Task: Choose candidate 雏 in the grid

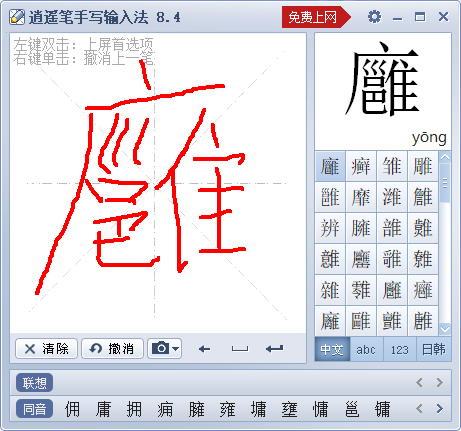Action: tap(392, 166)
